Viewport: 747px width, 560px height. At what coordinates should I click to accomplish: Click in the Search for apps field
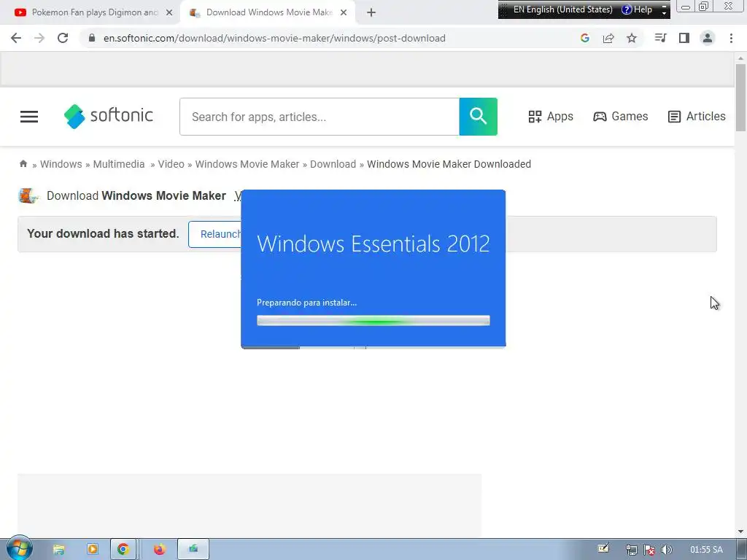[320, 117]
